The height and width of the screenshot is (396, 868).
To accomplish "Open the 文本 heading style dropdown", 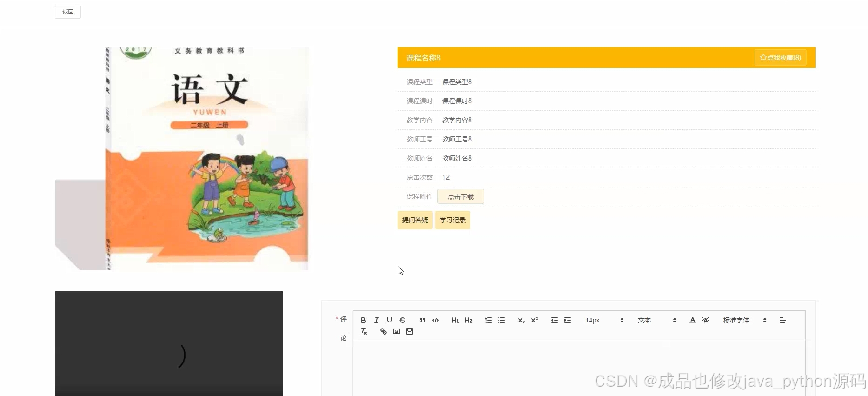I will [x=656, y=320].
